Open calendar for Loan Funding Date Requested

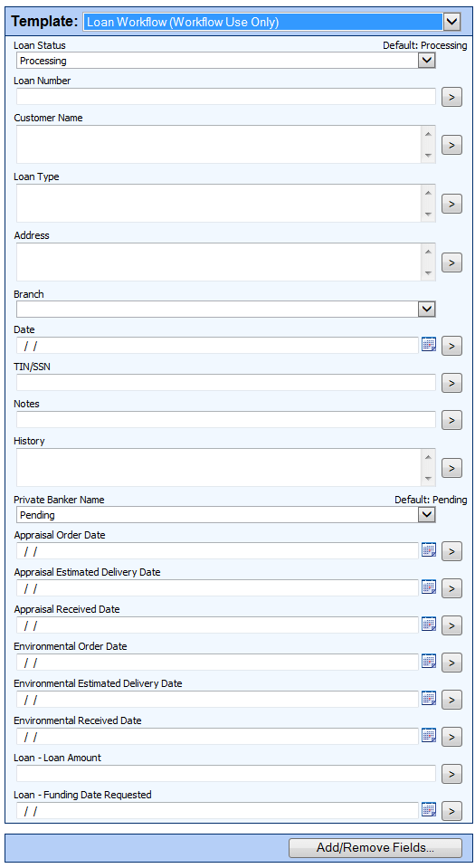429,810
